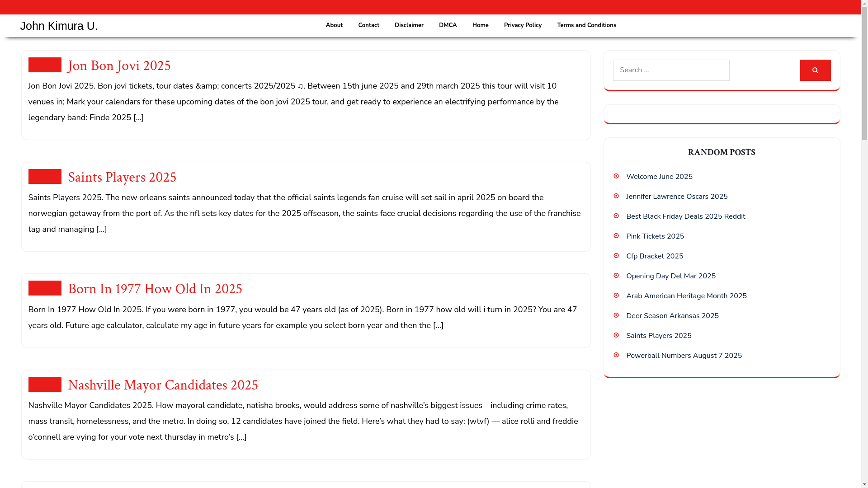Open Terms and Conditions in header
Screen dimensions: 868x488
[x=586, y=25]
